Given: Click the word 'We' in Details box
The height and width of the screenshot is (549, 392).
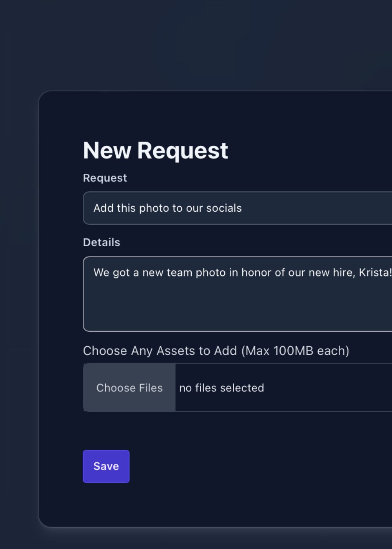Looking at the screenshot, I should 101,272.
